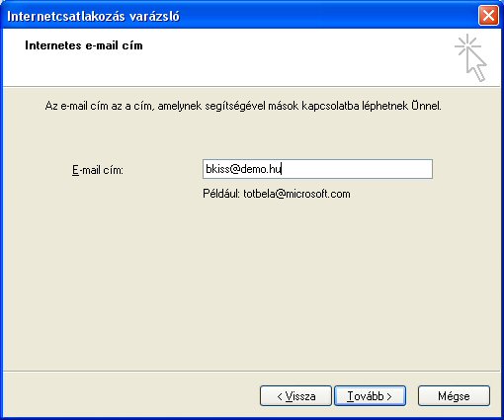Close the Internetcsatlakozás varázsló window
This screenshot has width=504, height=420.
488,16
